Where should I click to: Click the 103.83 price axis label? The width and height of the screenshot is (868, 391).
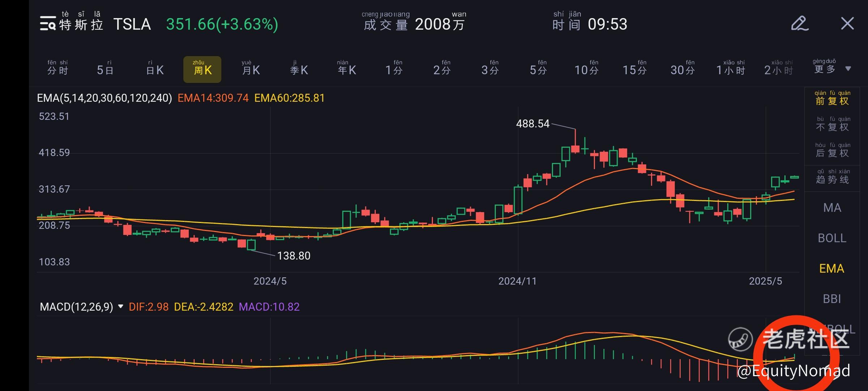pos(54,262)
